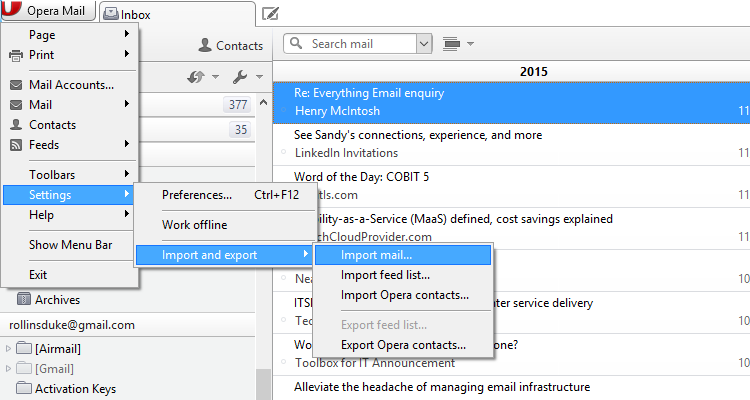Viewport: 750px width, 400px height.
Task: Click inside the Search mail field
Action: point(360,44)
